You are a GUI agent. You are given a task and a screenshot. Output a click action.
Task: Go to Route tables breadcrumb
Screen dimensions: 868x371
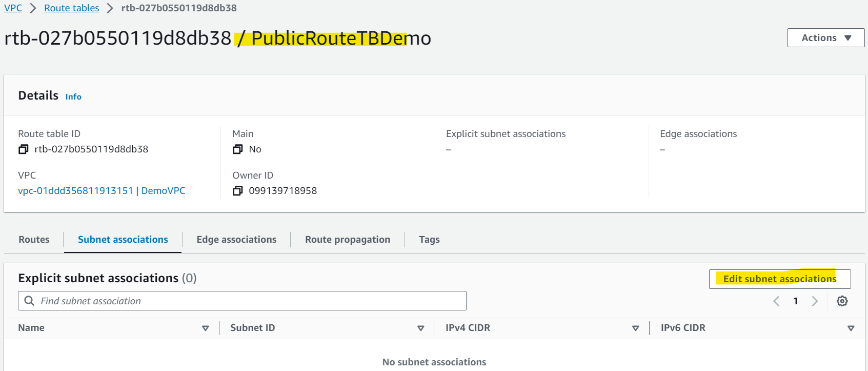72,8
